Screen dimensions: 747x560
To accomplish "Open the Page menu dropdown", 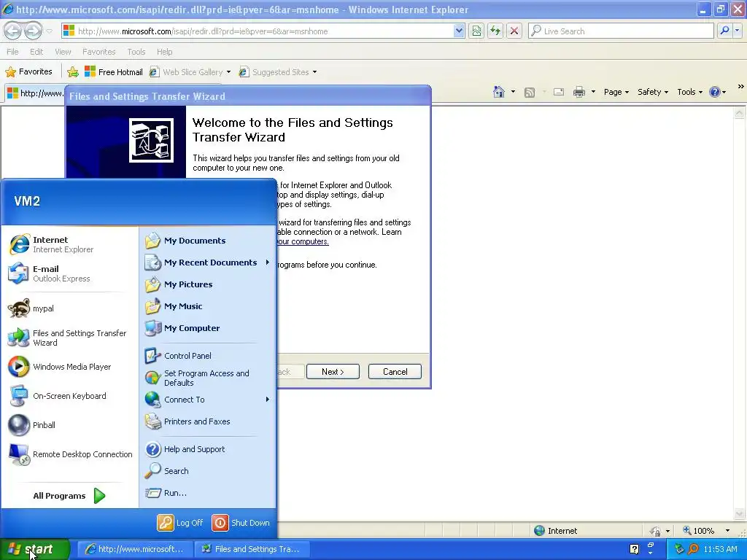I will pos(616,92).
